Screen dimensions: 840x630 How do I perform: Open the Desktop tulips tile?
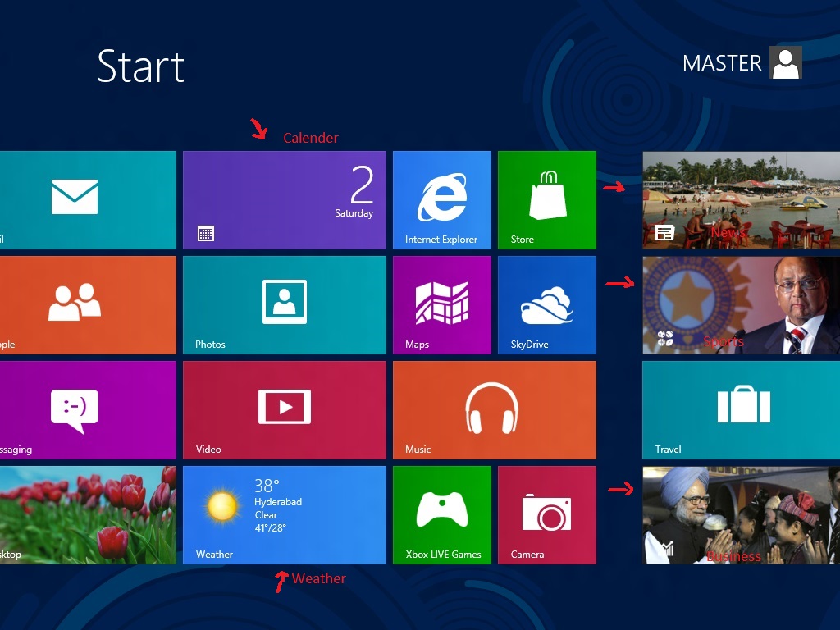tap(88, 515)
